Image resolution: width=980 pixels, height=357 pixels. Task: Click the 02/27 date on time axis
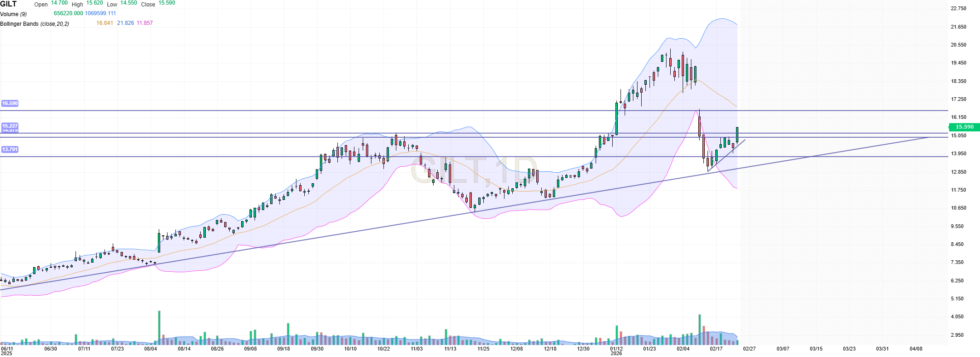(x=749, y=349)
